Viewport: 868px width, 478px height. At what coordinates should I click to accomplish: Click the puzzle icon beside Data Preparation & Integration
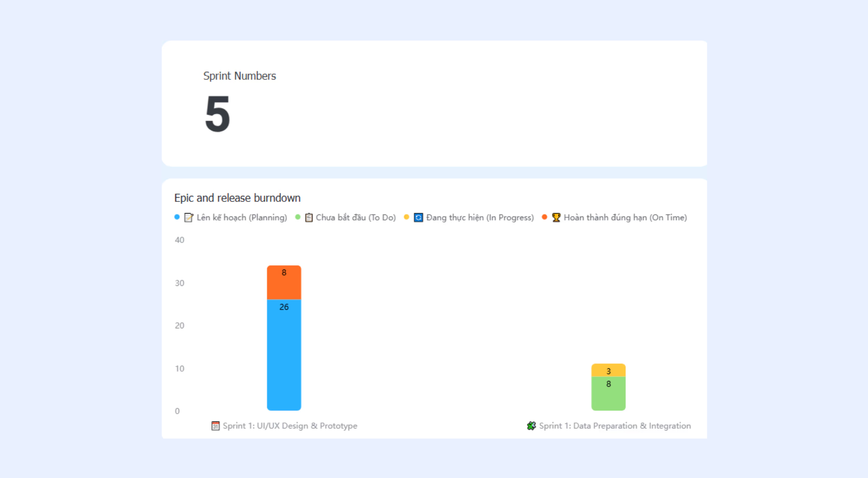pos(531,426)
